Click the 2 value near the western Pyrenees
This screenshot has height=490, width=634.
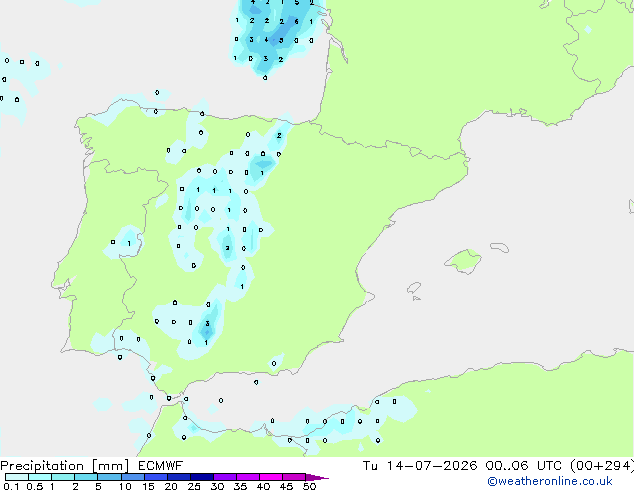[279, 135]
